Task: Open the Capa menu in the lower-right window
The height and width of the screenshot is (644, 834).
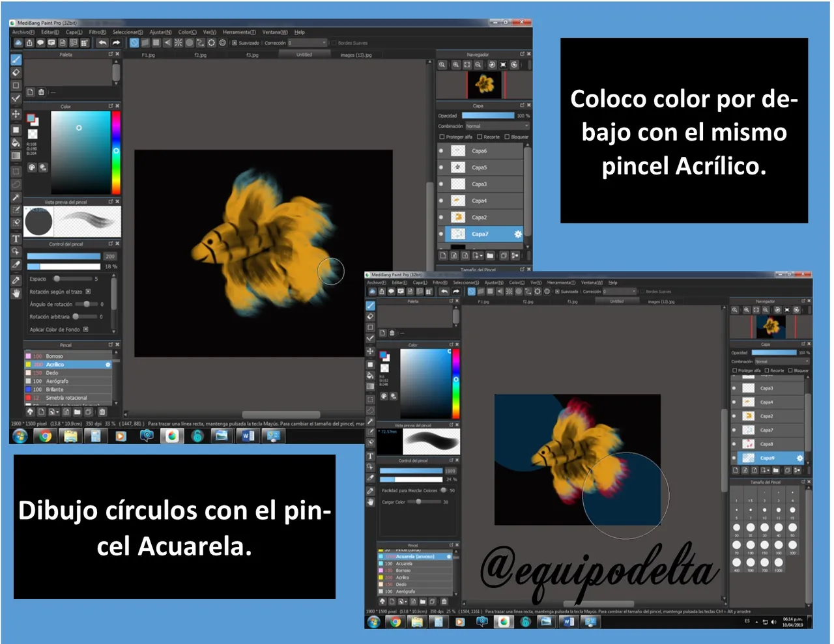Action: (420, 283)
